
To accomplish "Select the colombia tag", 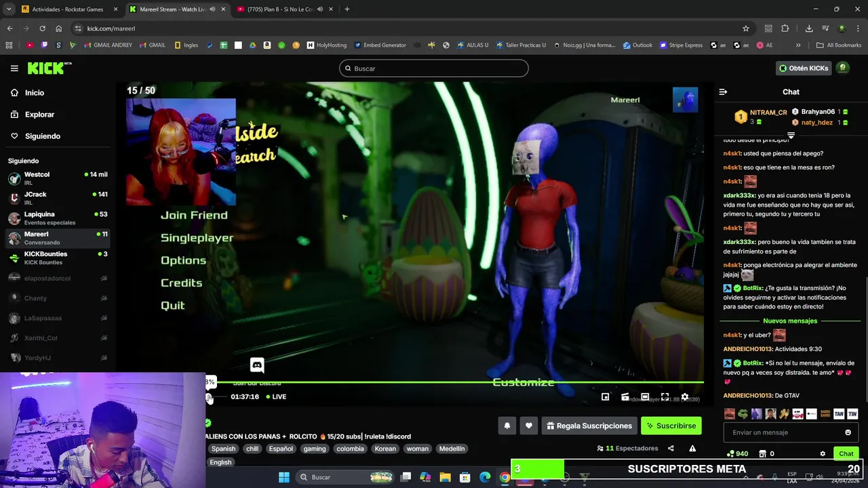I will tap(350, 449).
